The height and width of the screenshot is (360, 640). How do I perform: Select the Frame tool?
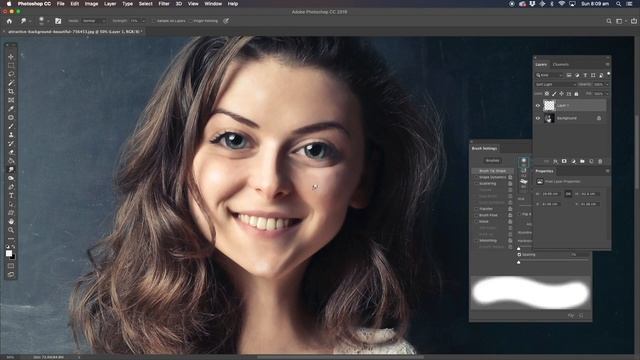click(x=11, y=100)
